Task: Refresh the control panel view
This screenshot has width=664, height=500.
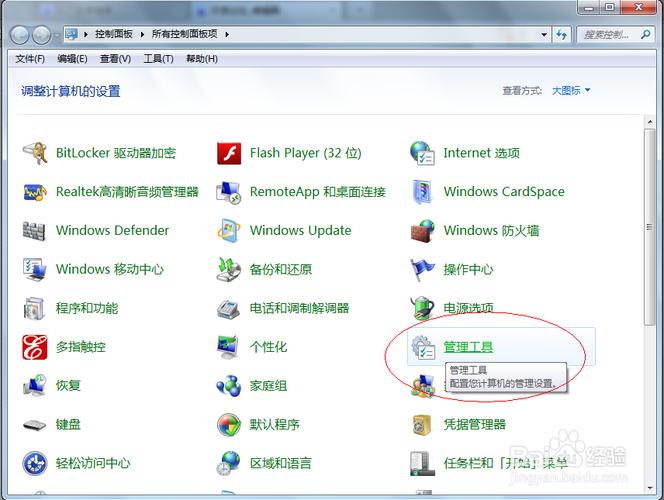Action: pyautogui.click(x=562, y=34)
